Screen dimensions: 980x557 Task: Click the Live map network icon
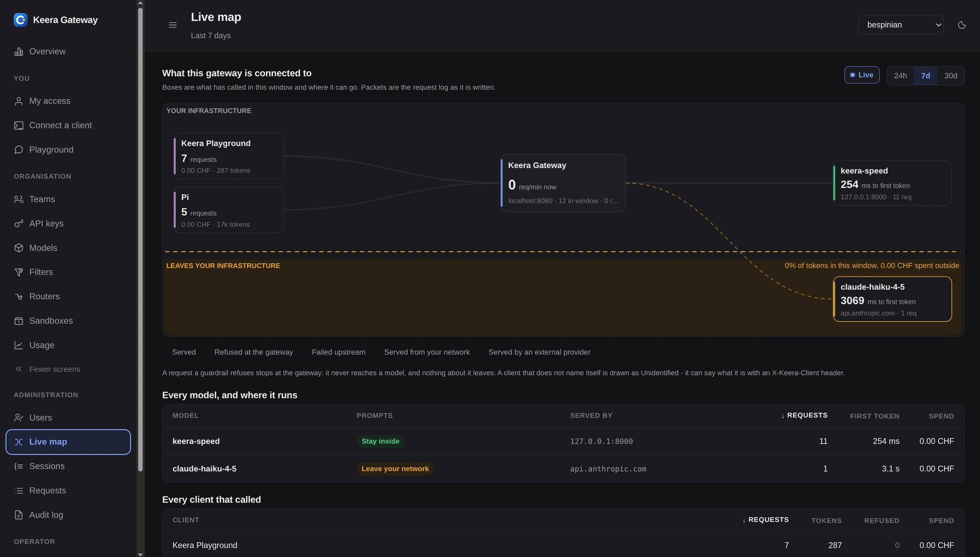click(19, 442)
